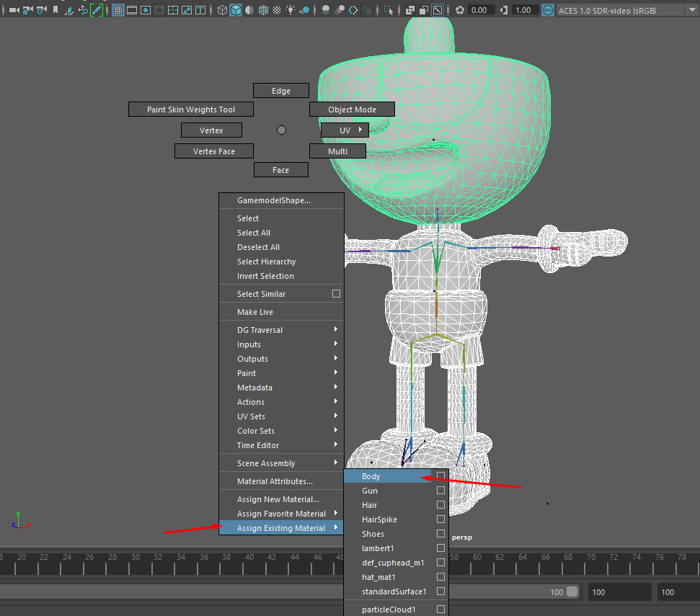Toggle use all lights bulb icon
Image resolution: width=700 pixels, height=616 pixels.
tap(291, 10)
